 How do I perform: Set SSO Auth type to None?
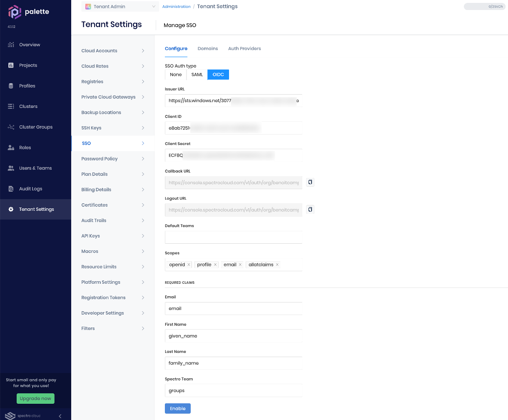click(176, 75)
